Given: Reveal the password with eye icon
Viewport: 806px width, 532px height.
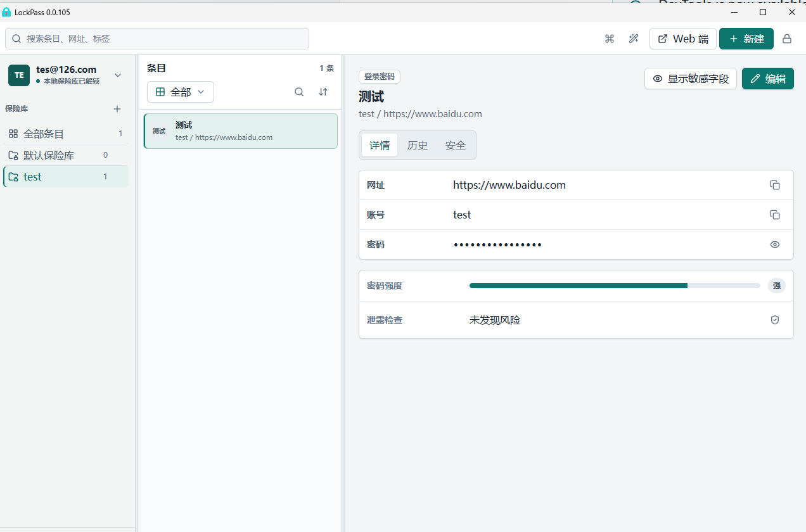Looking at the screenshot, I should coord(775,244).
